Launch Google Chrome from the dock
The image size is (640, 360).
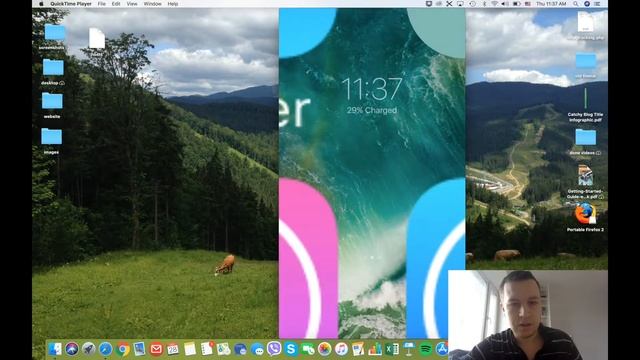(122, 349)
